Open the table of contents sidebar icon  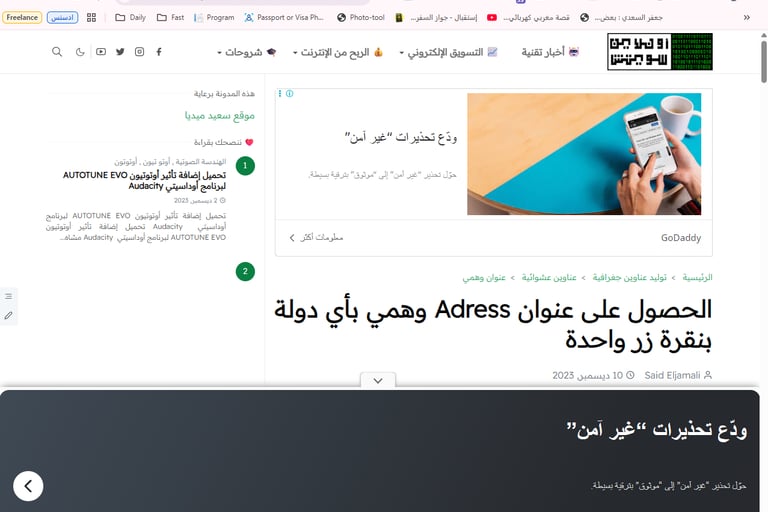[8, 296]
